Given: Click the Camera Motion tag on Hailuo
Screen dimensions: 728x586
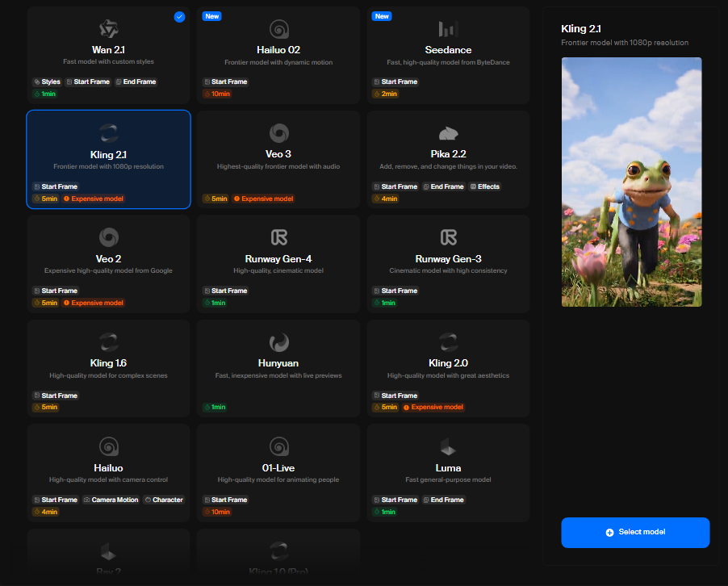Looking at the screenshot, I should point(111,500).
